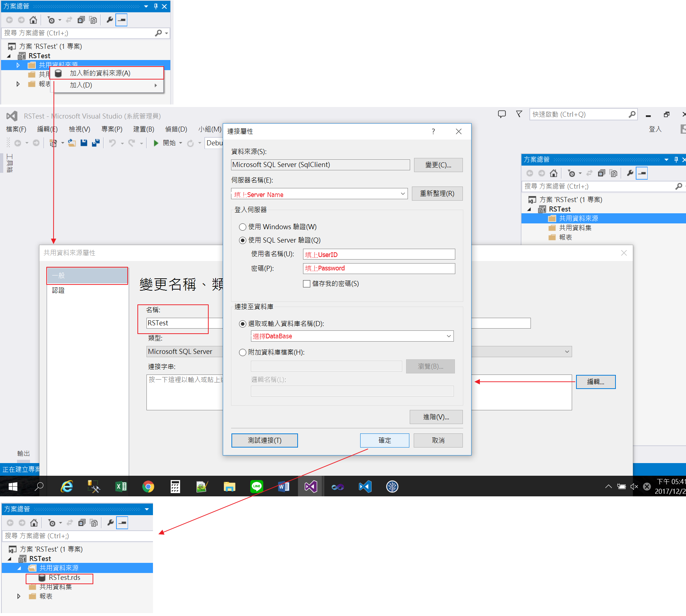Expand 報表 node in top Solution Explorer
Viewport: 686px width, 616px height.
point(18,84)
